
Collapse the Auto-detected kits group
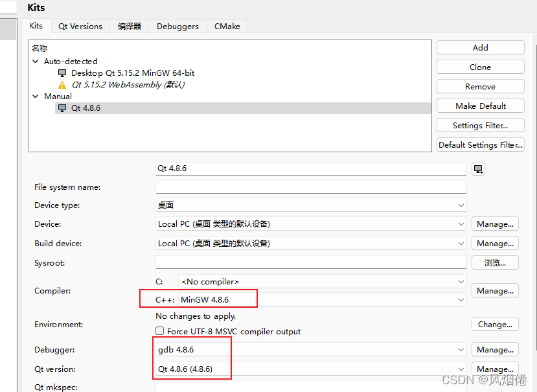tap(35, 62)
